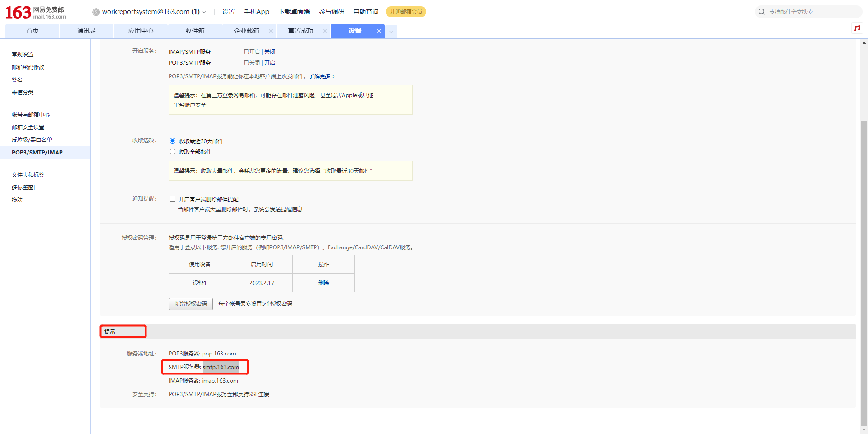Click 开启 to enable POP3/SMTP service
This screenshot has height=434, width=868.
pos(270,62)
